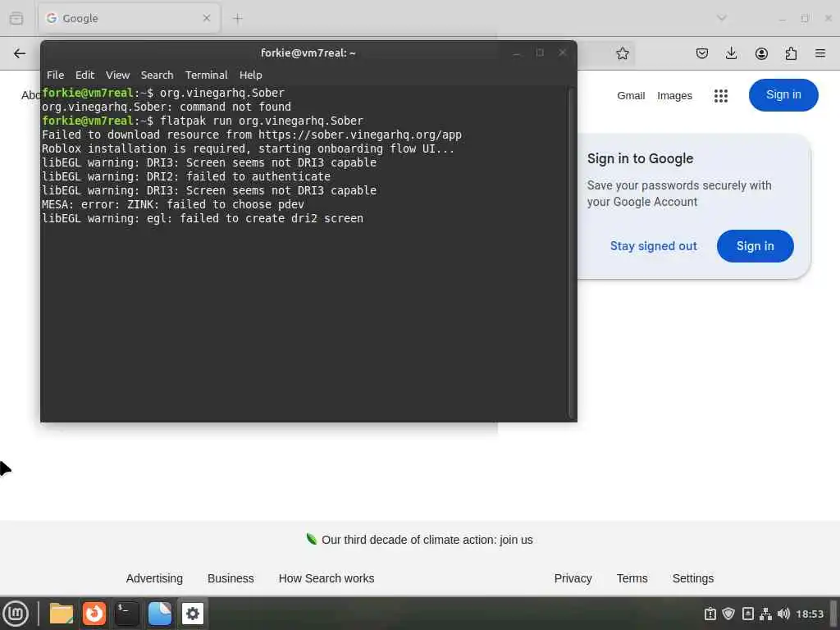840x630 pixels.
Task: Click top-right Google Sign in button
Action: tap(783, 95)
